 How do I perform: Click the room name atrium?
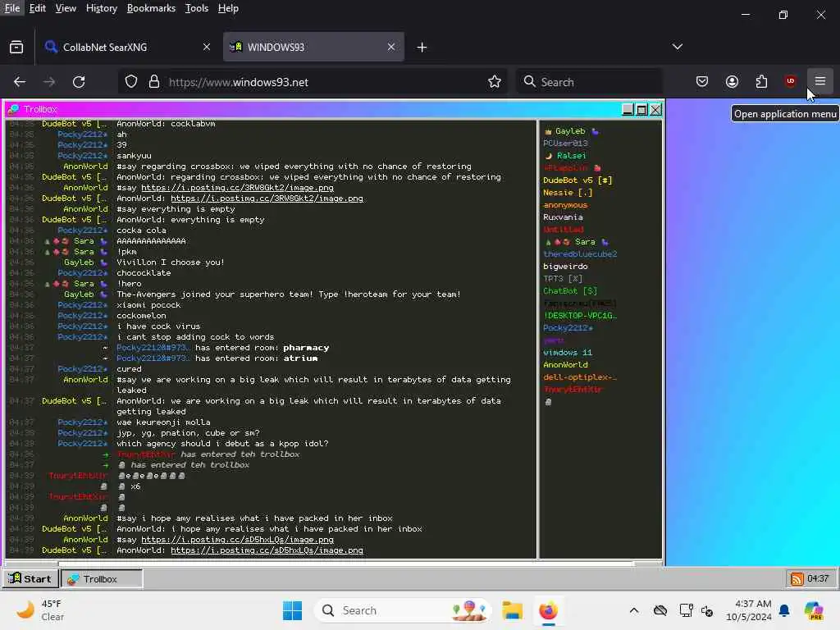300,358
